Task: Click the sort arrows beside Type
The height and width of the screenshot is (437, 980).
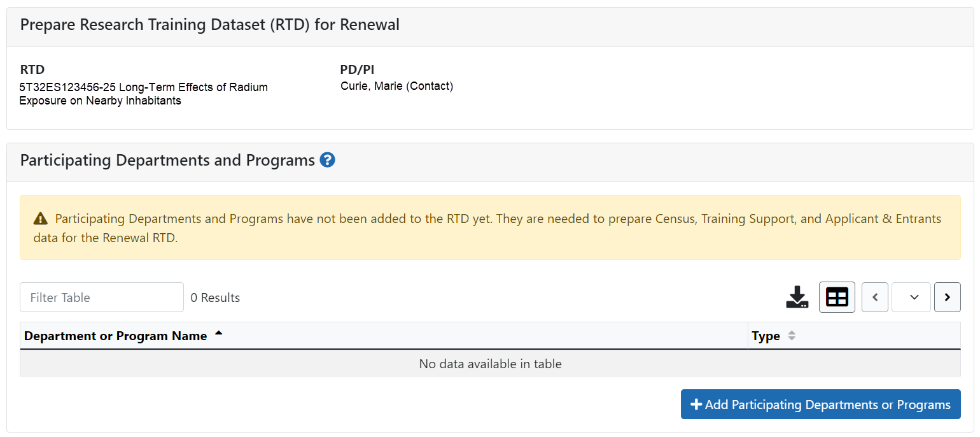Action: pyautogui.click(x=792, y=336)
